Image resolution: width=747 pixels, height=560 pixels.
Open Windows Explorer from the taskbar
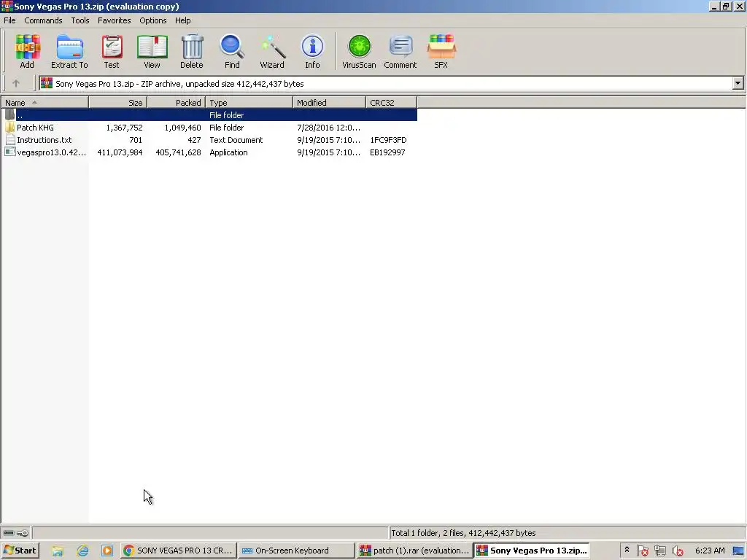pyautogui.click(x=58, y=551)
